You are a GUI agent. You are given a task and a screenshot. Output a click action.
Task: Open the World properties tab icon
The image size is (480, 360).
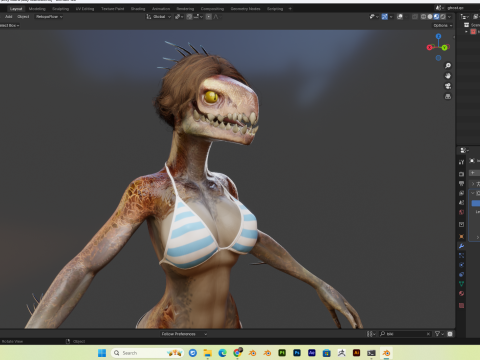tap(461, 212)
